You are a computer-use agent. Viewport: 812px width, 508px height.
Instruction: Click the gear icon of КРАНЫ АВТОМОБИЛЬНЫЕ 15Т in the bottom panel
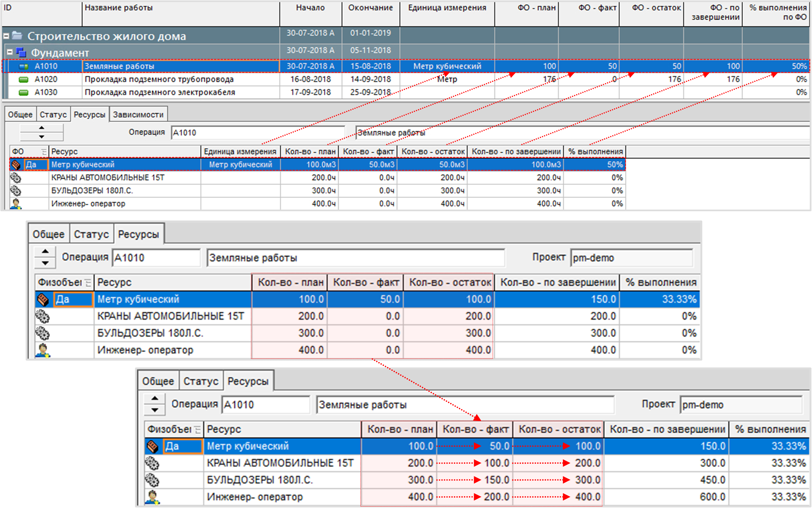[152, 463]
